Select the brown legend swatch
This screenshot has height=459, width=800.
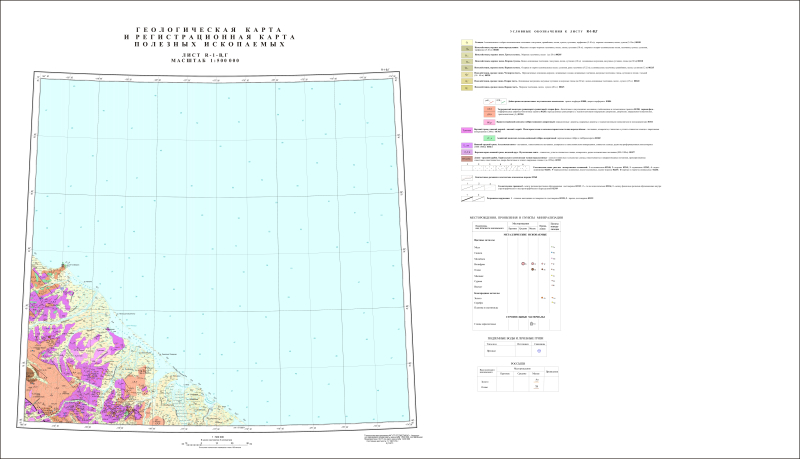(467, 157)
